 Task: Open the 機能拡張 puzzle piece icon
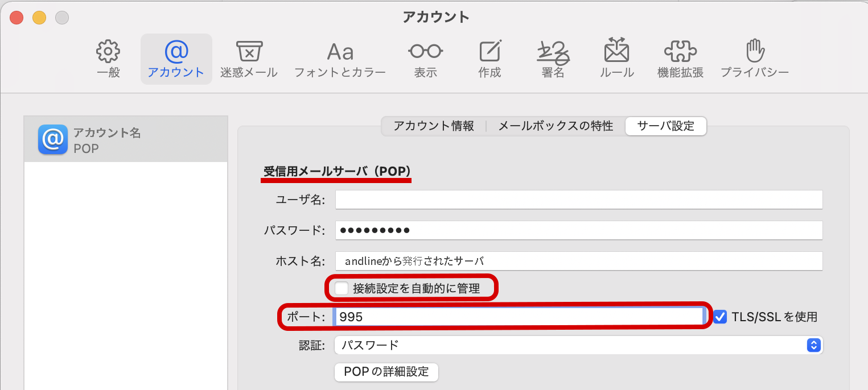tap(680, 52)
